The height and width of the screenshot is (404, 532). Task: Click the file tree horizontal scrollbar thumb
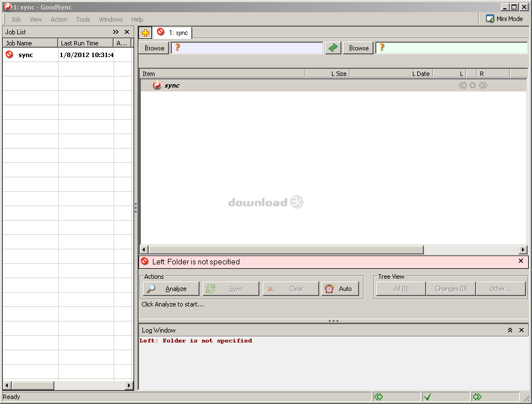(286, 249)
